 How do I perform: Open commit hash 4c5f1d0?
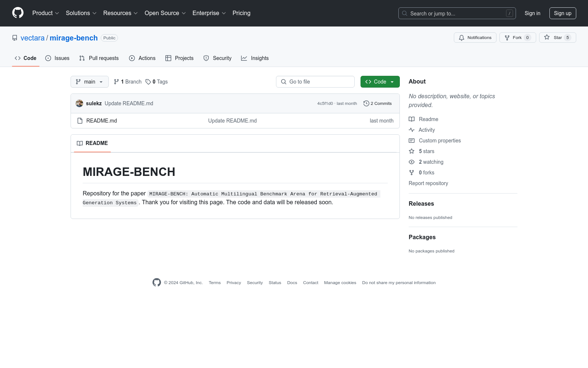coord(325,103)
